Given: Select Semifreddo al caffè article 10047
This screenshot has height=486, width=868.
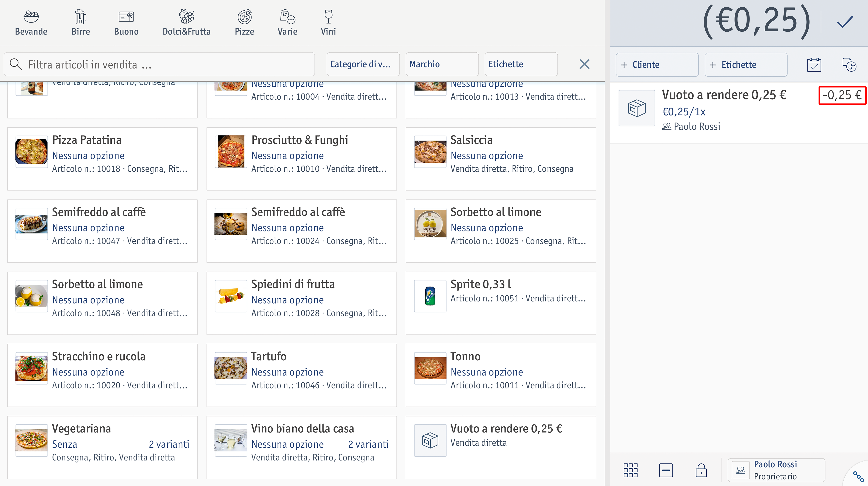Looking at the screenshot, I should [x=102, y=231].
